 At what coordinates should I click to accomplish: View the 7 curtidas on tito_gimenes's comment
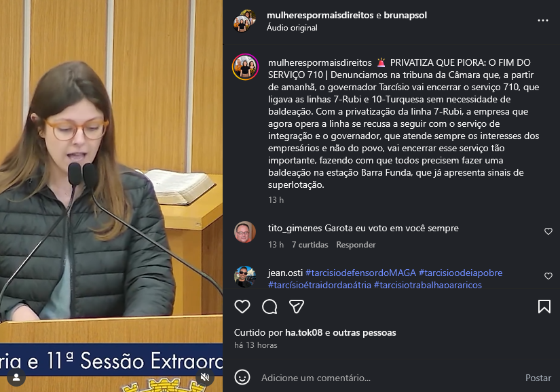point(310,245)
